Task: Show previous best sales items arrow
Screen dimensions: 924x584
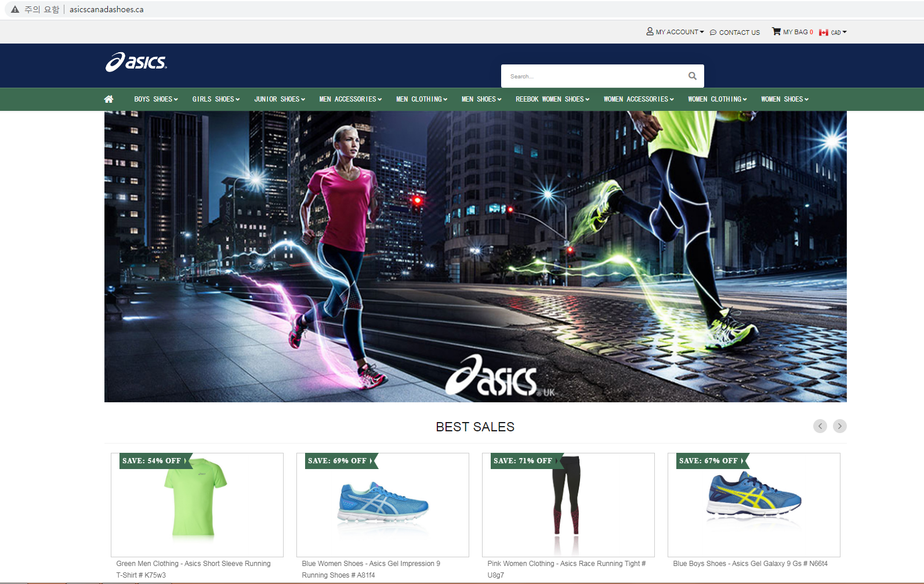Action: click(820, 426)
